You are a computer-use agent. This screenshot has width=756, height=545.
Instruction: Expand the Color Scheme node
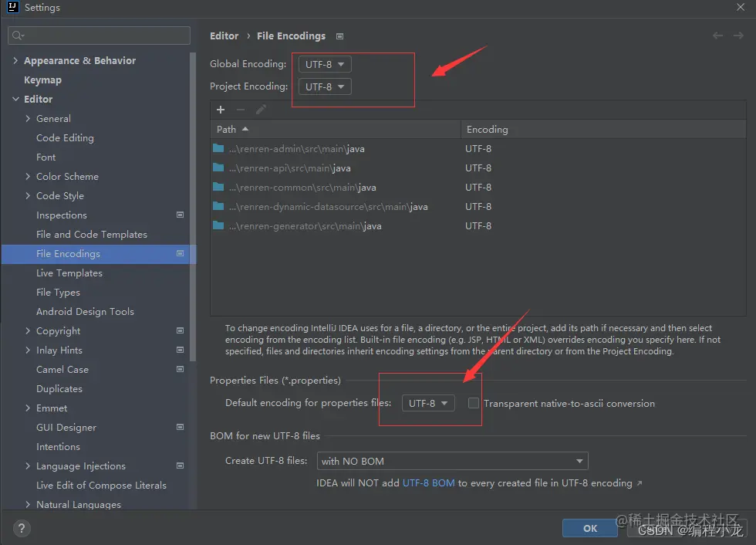[28, 176]
